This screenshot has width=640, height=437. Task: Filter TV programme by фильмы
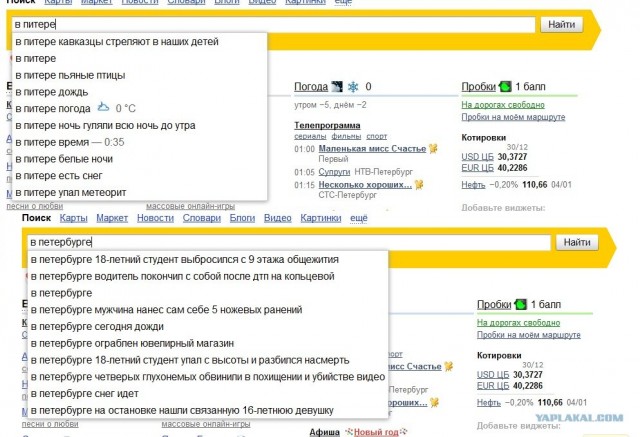click(x=346, y=136)
